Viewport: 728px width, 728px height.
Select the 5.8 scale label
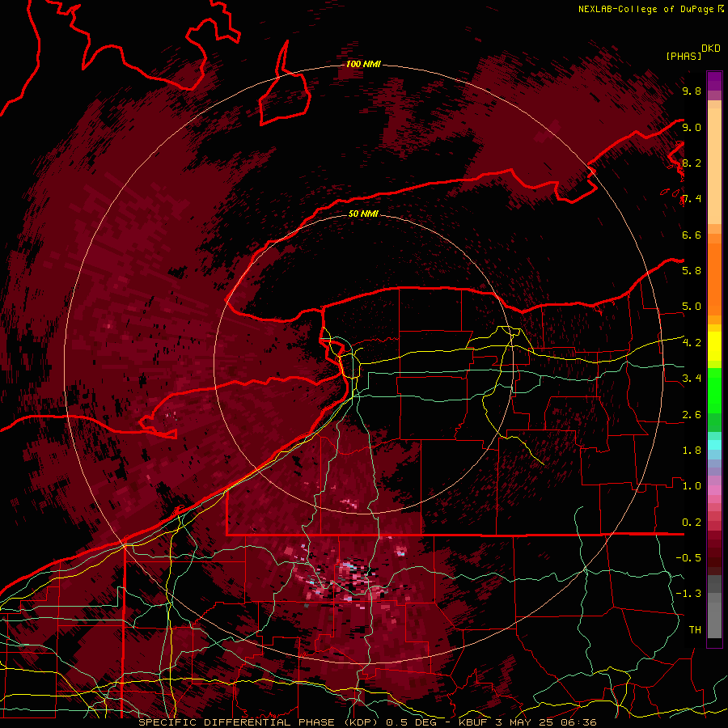(692, 270)
